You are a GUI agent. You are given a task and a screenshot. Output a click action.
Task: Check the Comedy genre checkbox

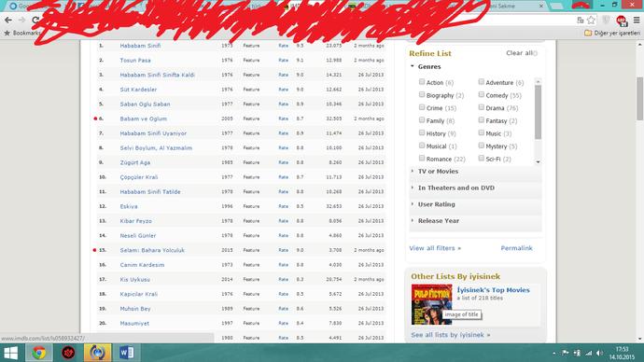[482, 94]
